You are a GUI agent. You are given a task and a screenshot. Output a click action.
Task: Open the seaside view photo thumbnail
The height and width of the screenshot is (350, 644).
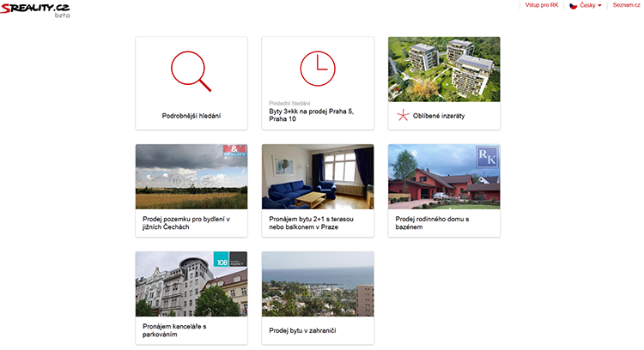pos(317,284)
